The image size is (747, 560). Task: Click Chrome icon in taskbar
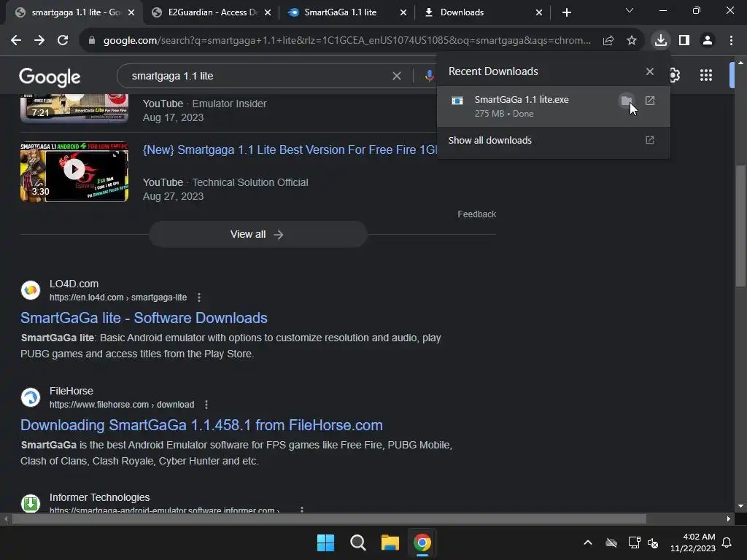click(422, 542)
